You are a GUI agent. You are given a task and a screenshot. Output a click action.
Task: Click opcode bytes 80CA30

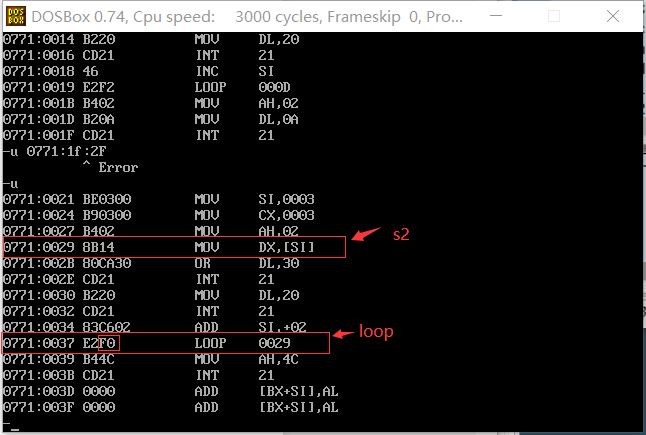coord(107,263)
